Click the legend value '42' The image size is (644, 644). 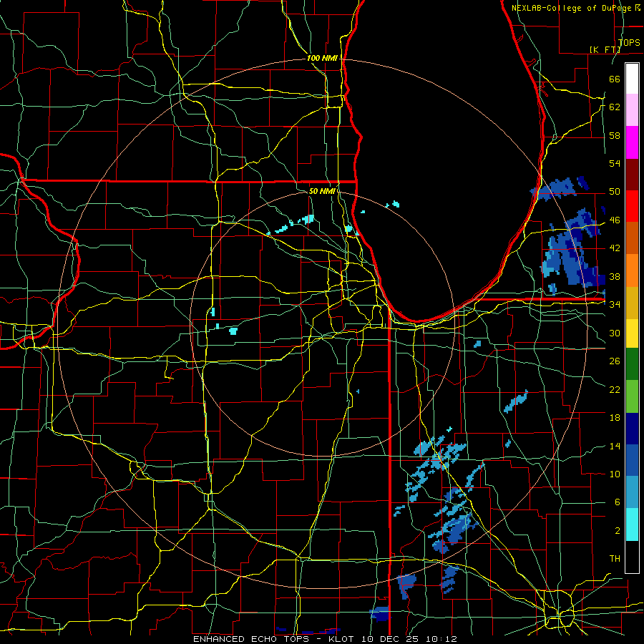(615, 248)
